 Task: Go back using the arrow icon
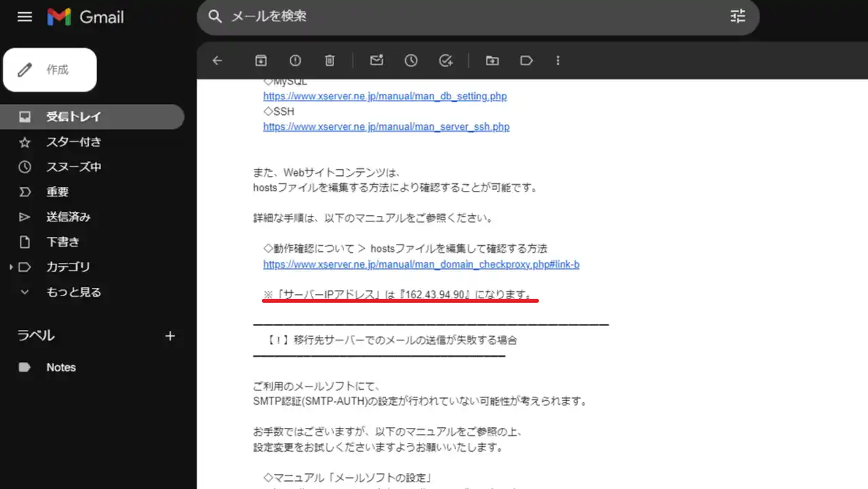pyautogui.click(x=217, y=60)
